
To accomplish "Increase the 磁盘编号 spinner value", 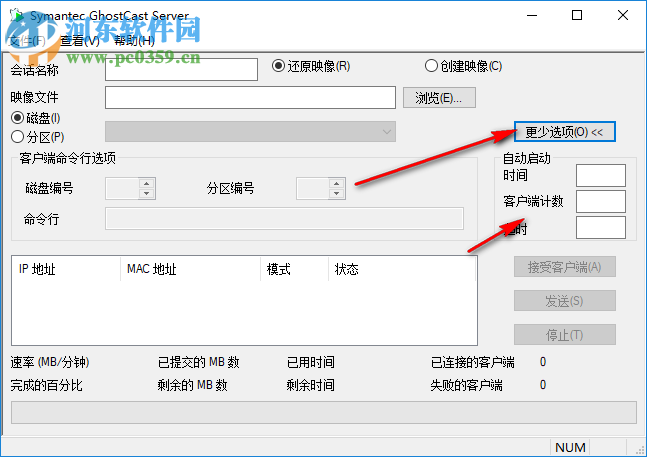I will 146,184.
